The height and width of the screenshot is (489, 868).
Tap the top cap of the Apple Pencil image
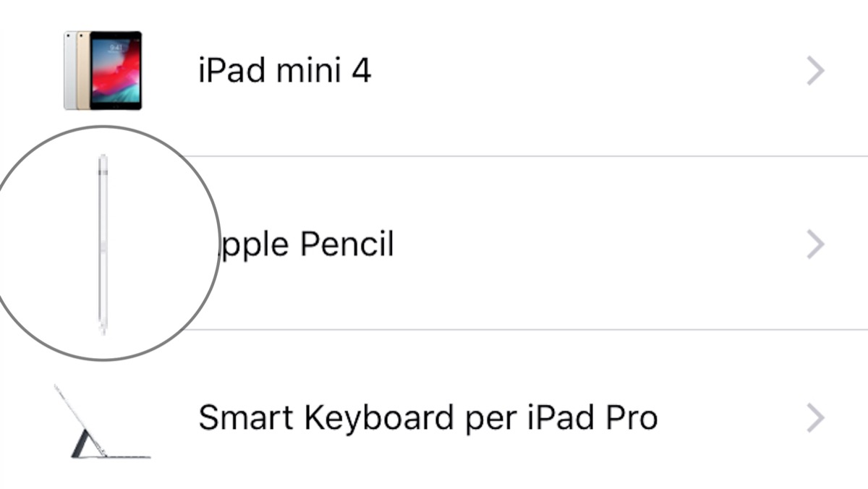click(x=103, y=160)
